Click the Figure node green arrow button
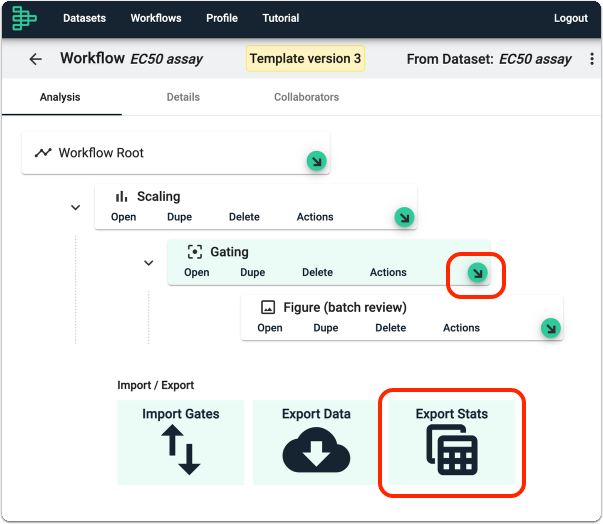 (x=551, y=328)
